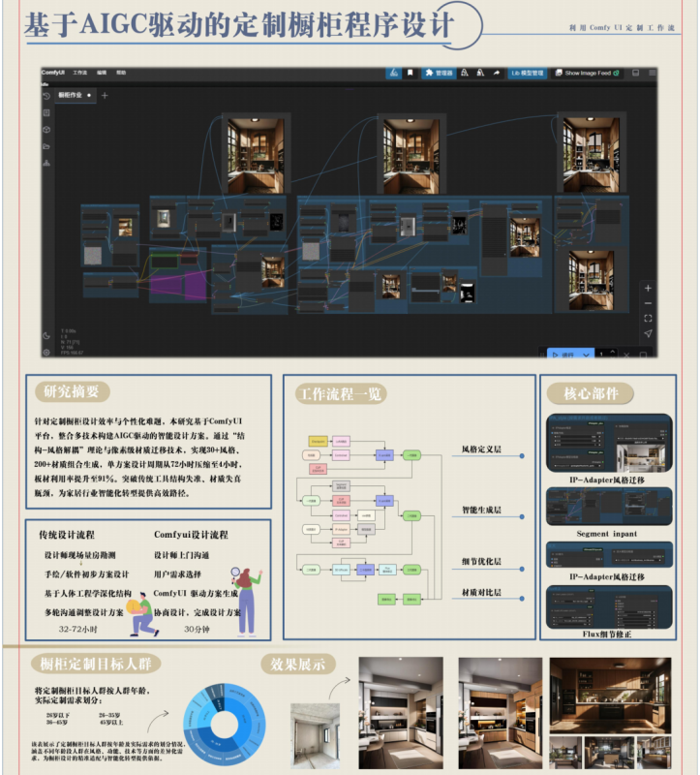Zoom in the canvas with plus
700x775 pixels.
(x=648, y=288)
